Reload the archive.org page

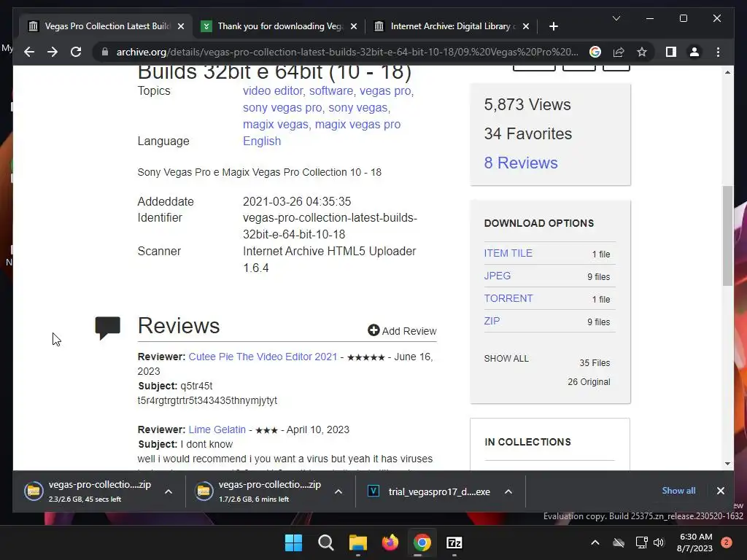pos(76,52)
